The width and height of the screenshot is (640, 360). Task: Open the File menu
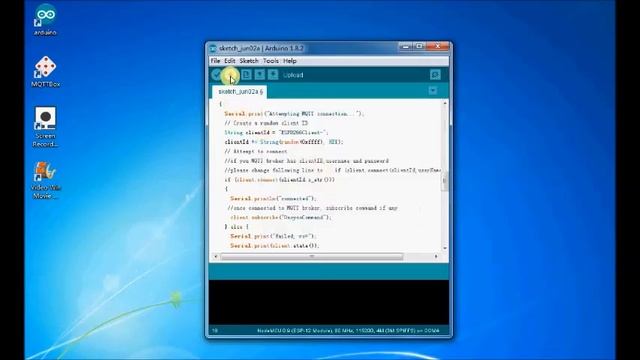[x=215, y=61]
